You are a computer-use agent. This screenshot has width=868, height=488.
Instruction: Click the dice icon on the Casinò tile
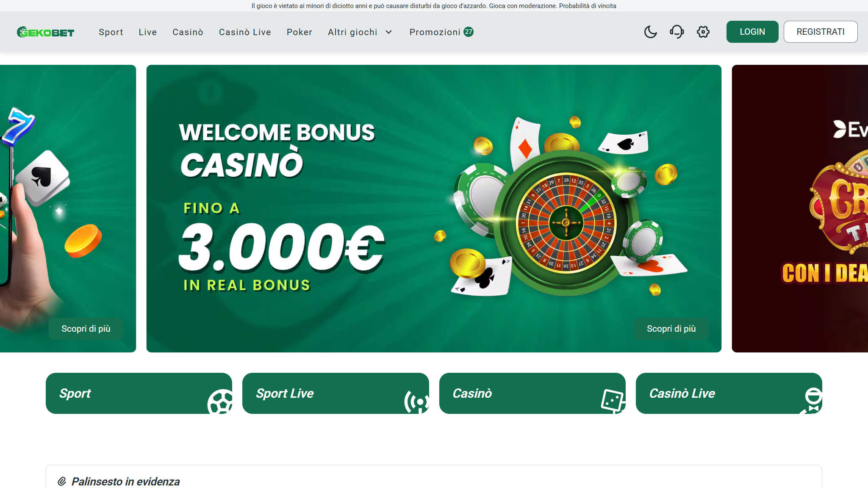(613, 400)
